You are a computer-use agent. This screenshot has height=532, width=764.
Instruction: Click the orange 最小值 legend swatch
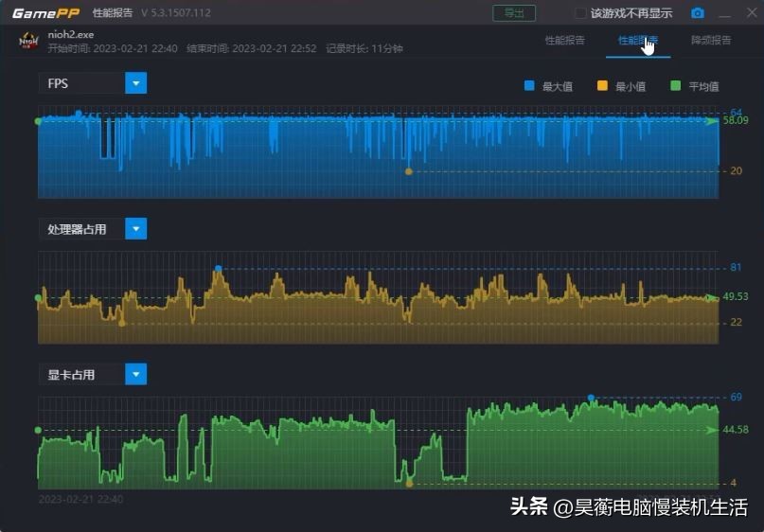602,86
